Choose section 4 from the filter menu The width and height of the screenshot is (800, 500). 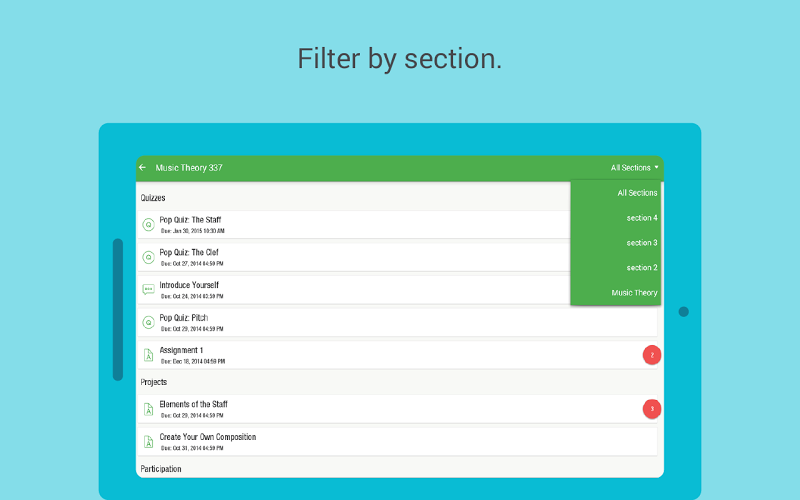point(641,218)
